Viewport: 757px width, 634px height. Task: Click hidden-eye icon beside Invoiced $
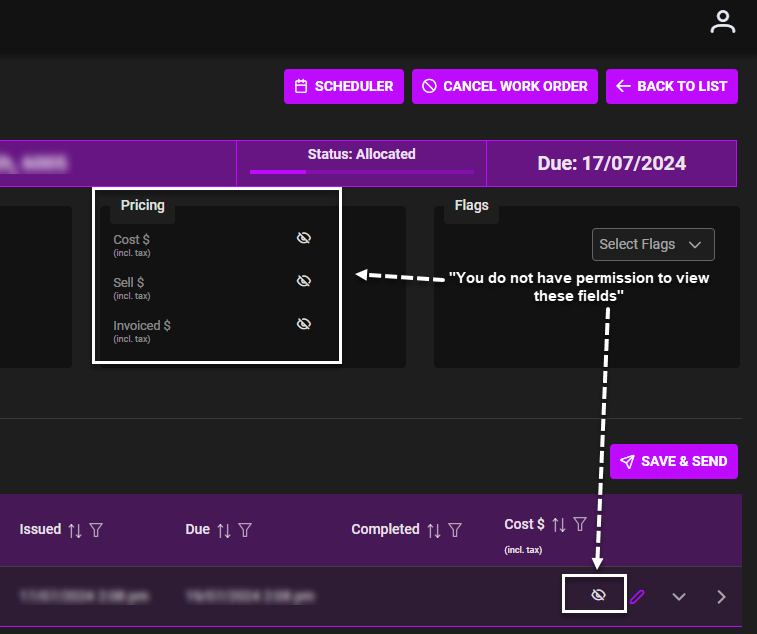304,324
